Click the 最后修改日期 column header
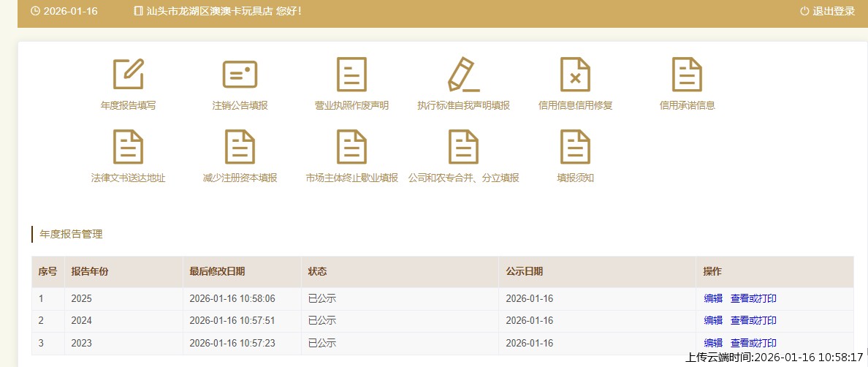This screenshot has width=868, height=367. click(x=217, y=271)
